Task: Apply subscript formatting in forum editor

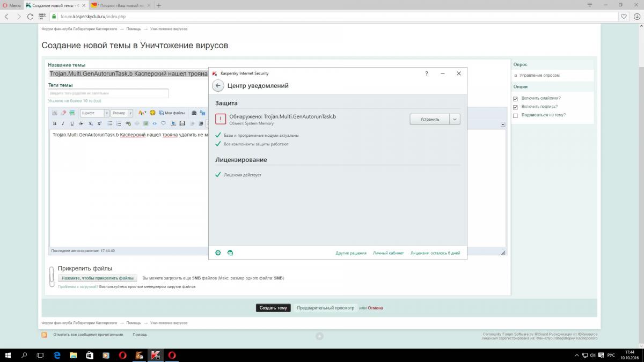Action: pyautogui.click(x=91, y=123)
